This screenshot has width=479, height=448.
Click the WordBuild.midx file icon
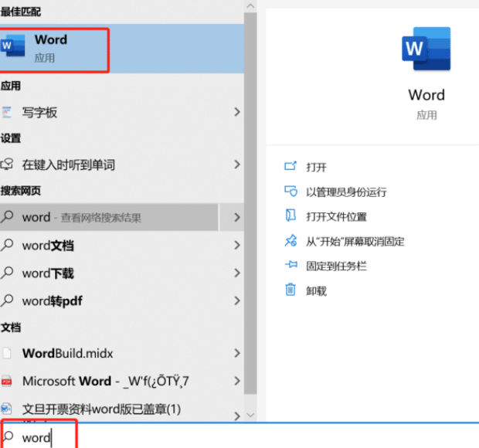click(x=6, y=353)
